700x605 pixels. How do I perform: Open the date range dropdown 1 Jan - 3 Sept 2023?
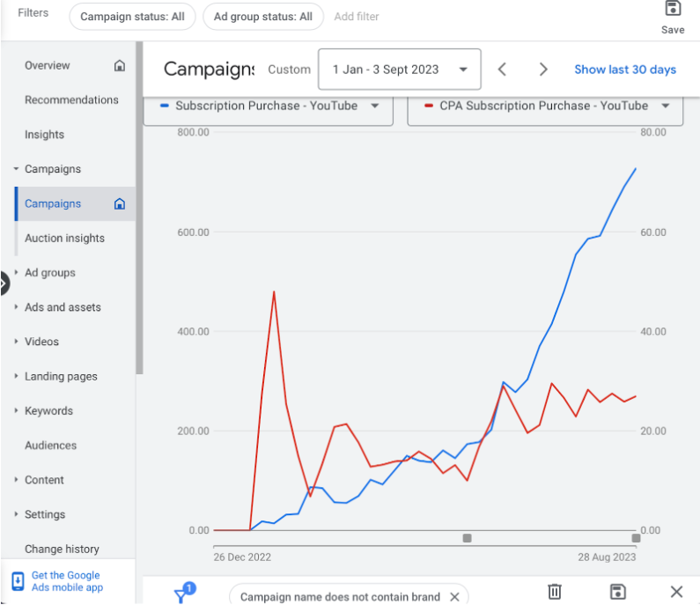(400, 70)
